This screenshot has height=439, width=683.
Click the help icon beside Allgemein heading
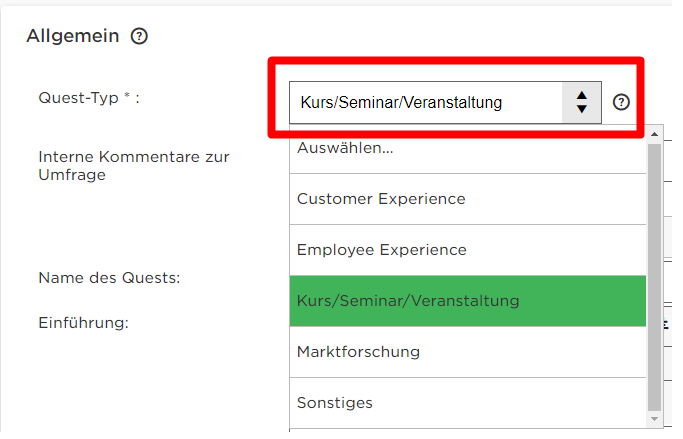pyautogui.click(x=139, y=36)
